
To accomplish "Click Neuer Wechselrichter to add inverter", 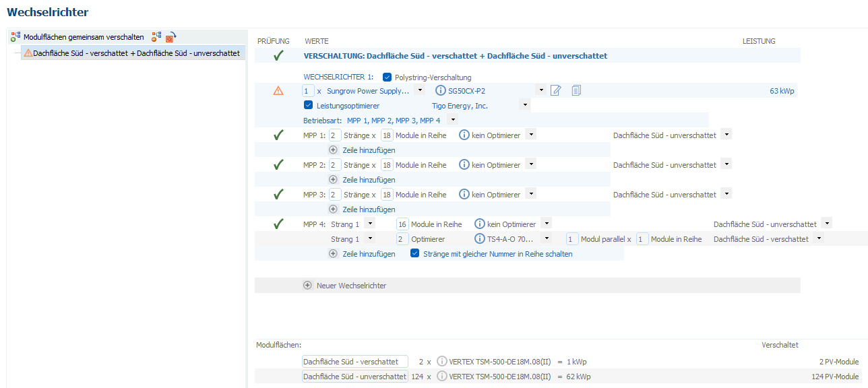I will [351, 286].
